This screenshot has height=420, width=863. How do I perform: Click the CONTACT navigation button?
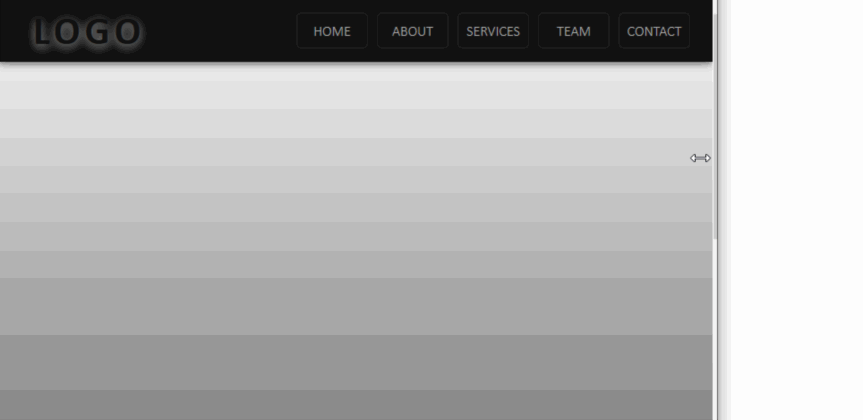coord(654,31)
